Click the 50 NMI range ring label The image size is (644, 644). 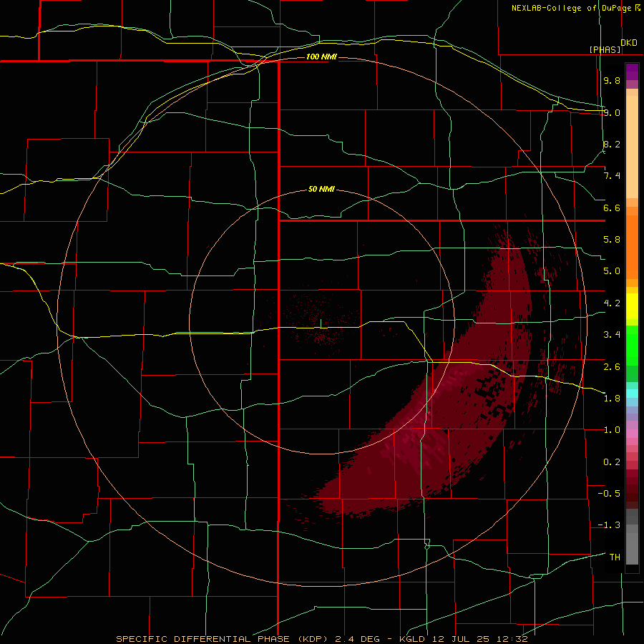click(321, 190)
